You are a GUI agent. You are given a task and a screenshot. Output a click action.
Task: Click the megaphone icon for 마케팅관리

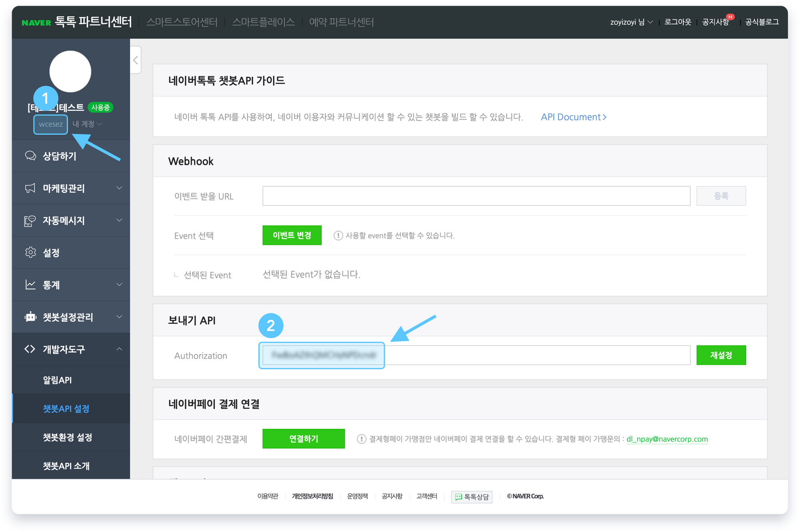tap(30, 188)
